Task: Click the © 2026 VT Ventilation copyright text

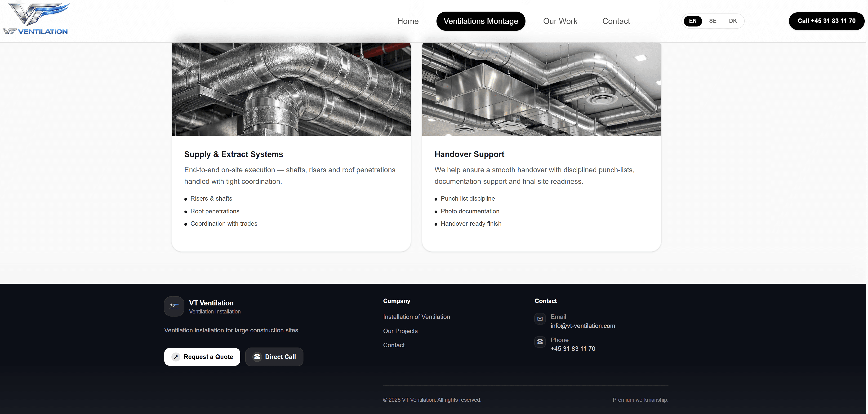Action: (x=432, y=400)
